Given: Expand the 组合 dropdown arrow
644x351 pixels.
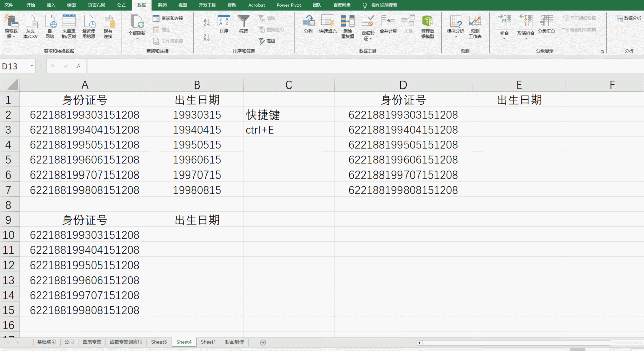Looking at the screenshot, I should (505, 38).
